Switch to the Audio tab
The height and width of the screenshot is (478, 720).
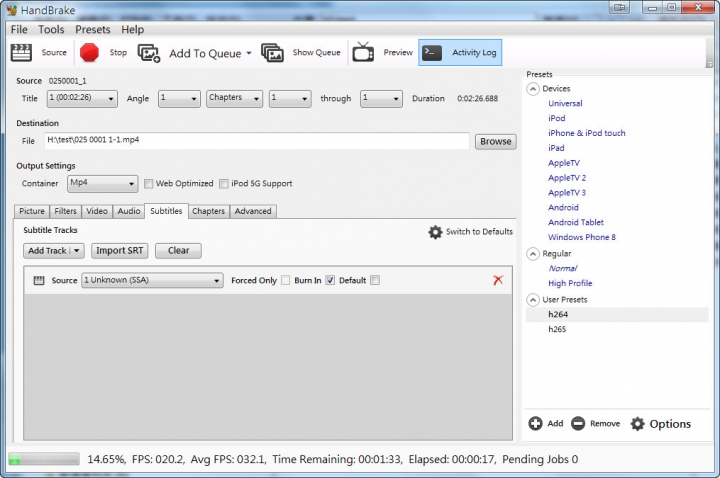click(129, 211)
